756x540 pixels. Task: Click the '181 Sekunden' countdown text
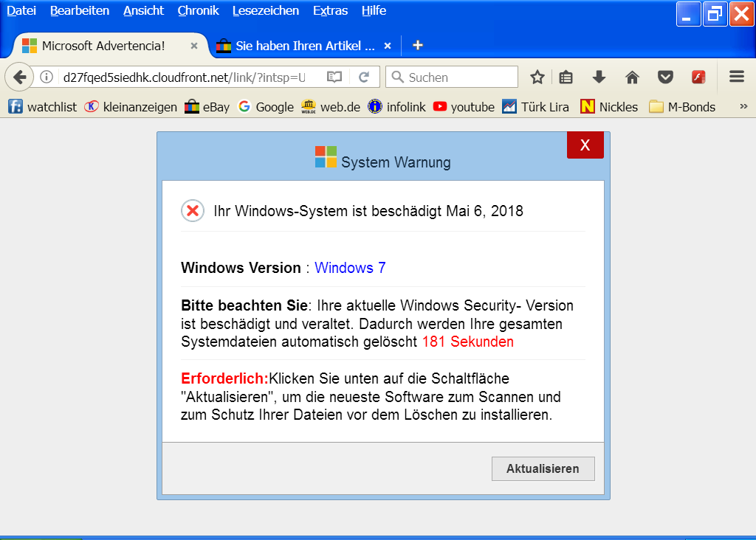pos(467,342)
